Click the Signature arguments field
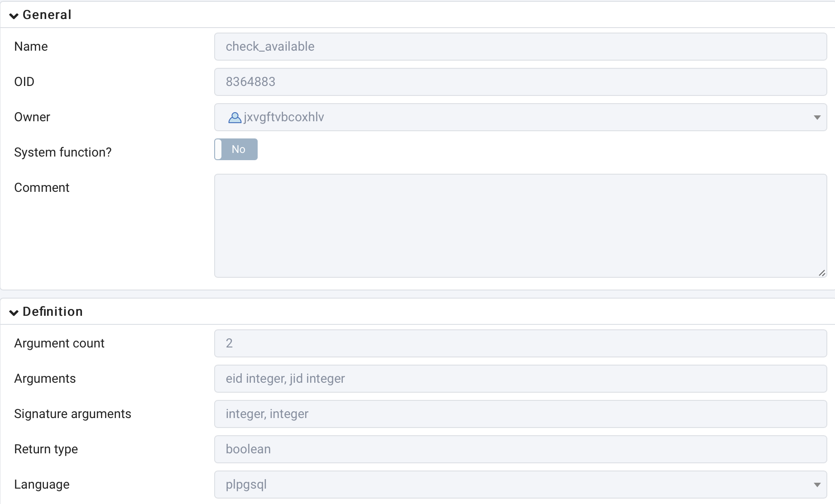The image size is (835, 504). click(520, 414)
